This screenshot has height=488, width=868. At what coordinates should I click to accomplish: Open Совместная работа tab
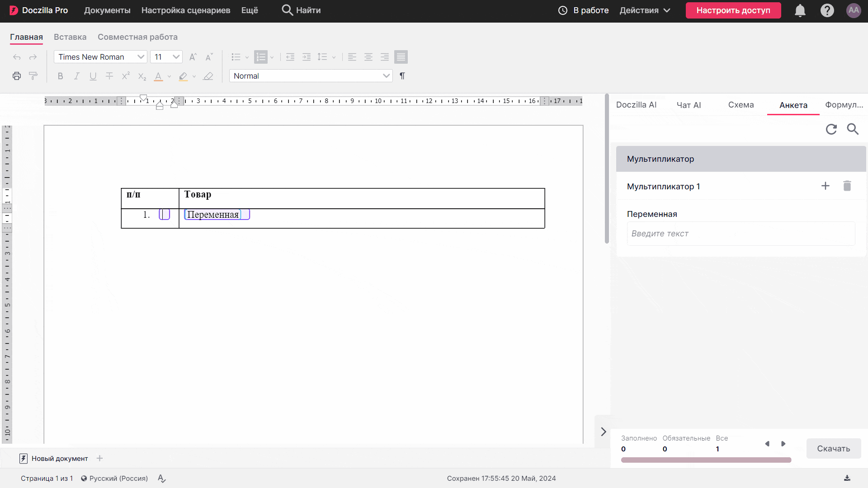tap(137, 37)
